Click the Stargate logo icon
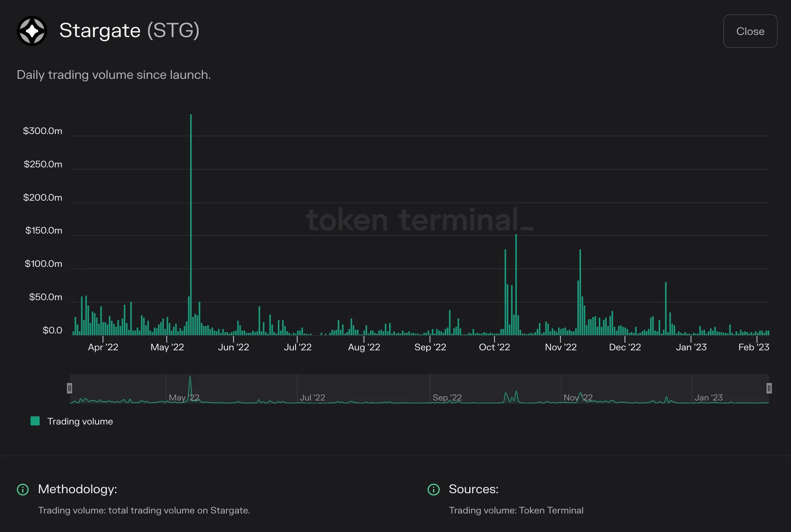791x532 pixels. pyautogui.click(x=32, y=31)
